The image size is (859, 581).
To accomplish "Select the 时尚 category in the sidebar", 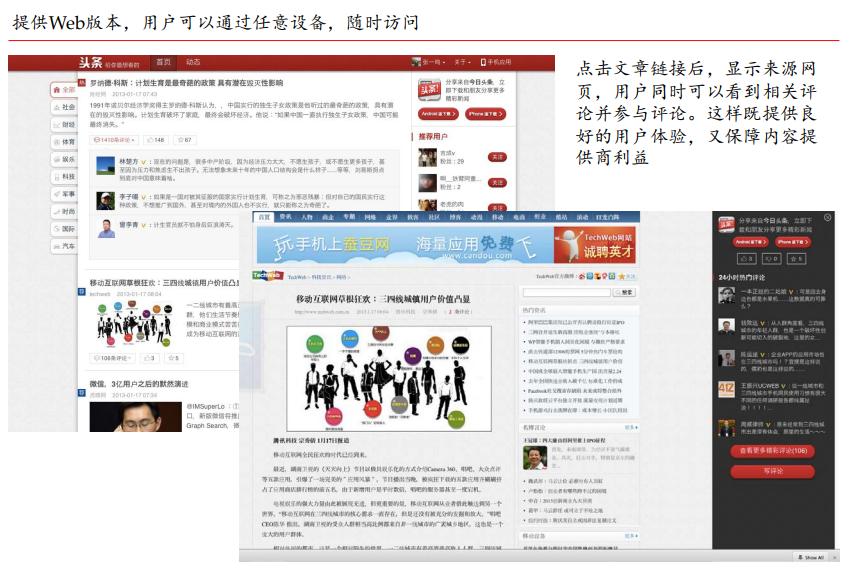I will point(64,211).
